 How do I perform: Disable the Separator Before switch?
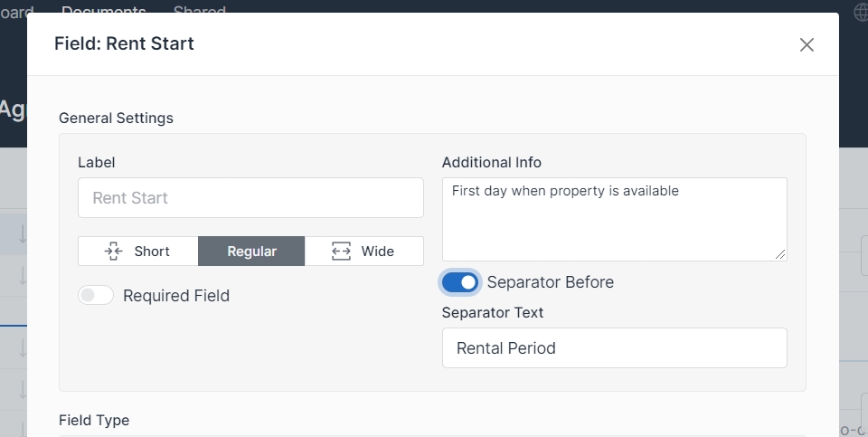point(460,282)
